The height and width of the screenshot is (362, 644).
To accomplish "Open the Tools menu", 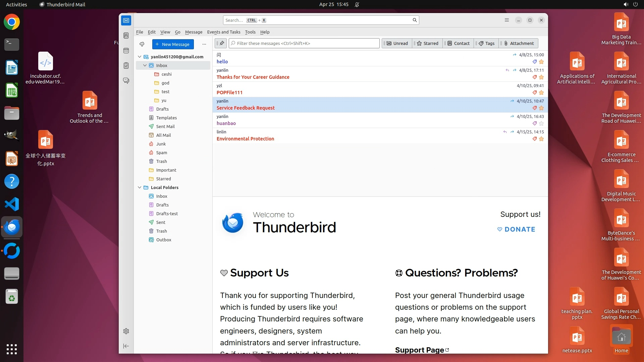I will tap(250, 32).
